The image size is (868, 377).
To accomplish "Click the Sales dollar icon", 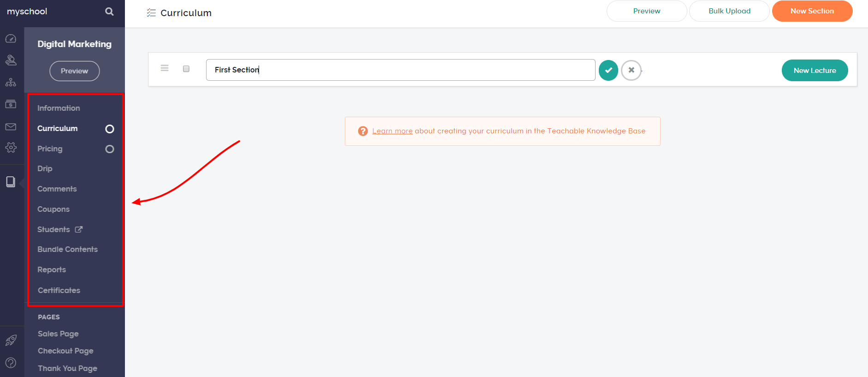I will coord(11,104).
